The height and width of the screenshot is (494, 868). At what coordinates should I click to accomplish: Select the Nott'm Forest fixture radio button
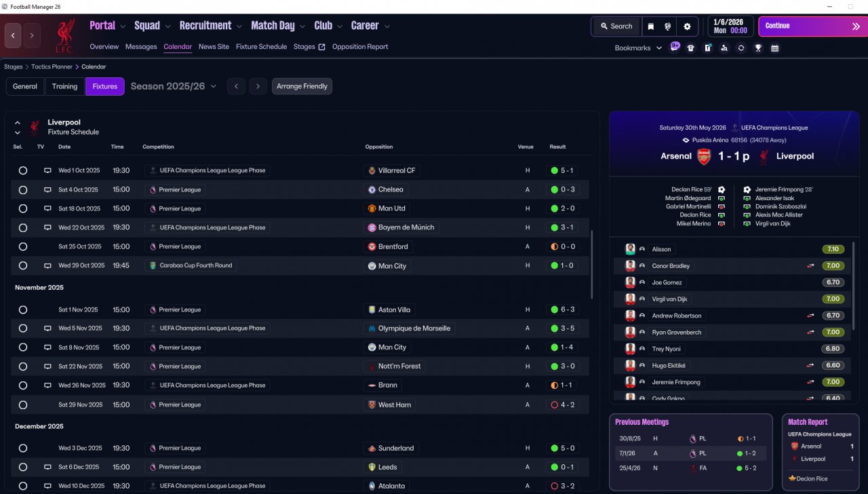[x=23, y=366]
